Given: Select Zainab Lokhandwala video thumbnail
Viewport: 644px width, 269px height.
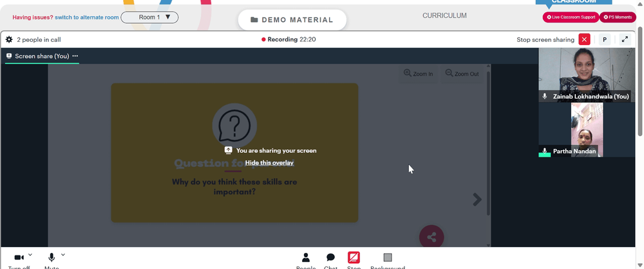Looking at the screenshot, I should (587, 75).
